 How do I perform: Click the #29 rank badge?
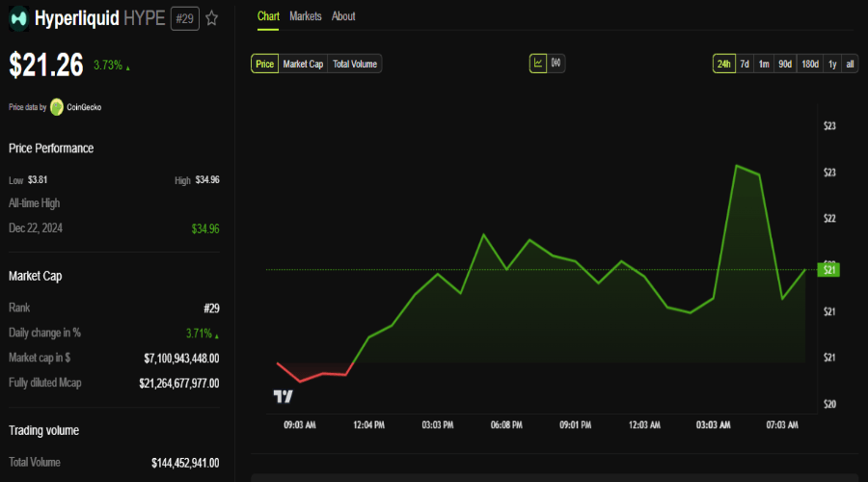(185, 19)
